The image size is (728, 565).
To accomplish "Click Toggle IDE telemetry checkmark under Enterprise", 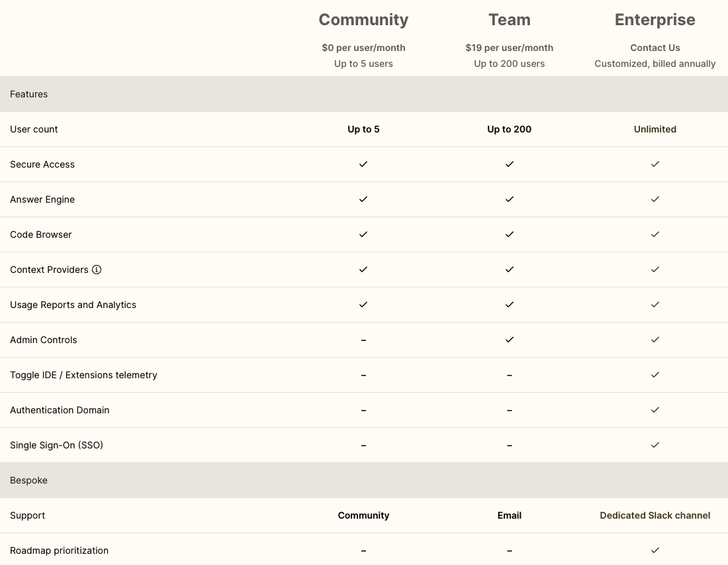I will (655, 375).
